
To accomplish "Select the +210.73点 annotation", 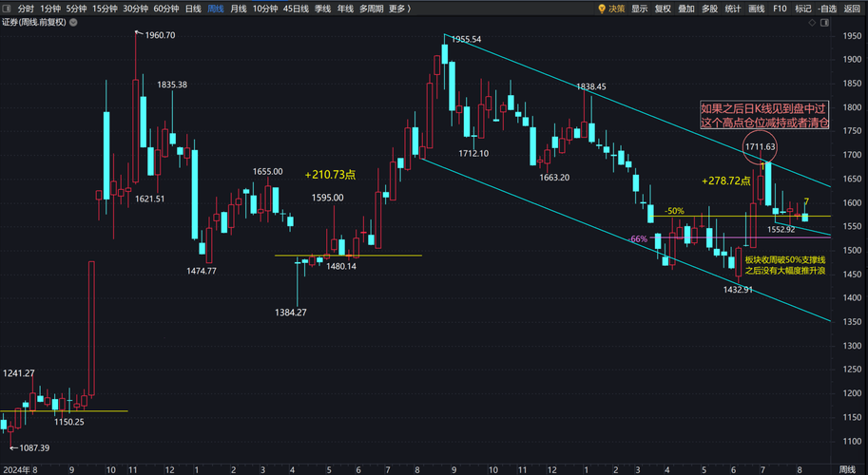I will (330, 176).
